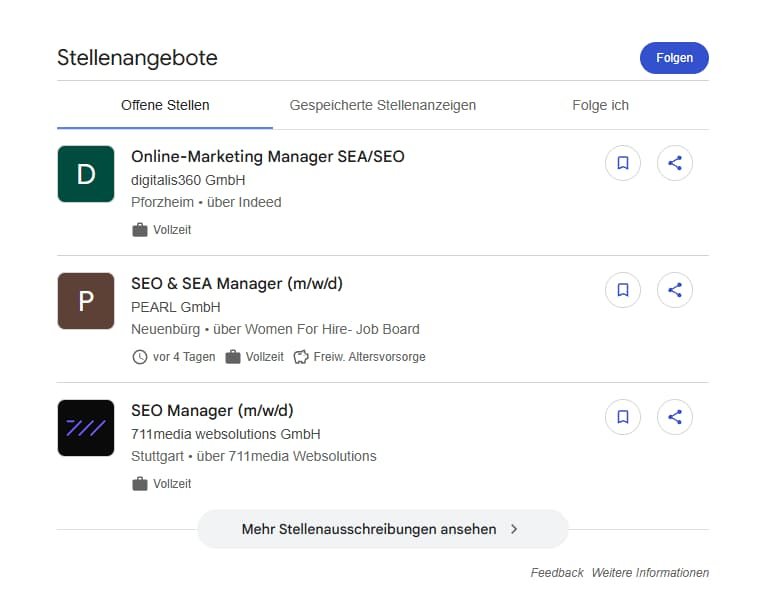This screenshot has height=612, width=763.
Task: Click 711media websolutions GmbH company name
Action: click(226, 434)
